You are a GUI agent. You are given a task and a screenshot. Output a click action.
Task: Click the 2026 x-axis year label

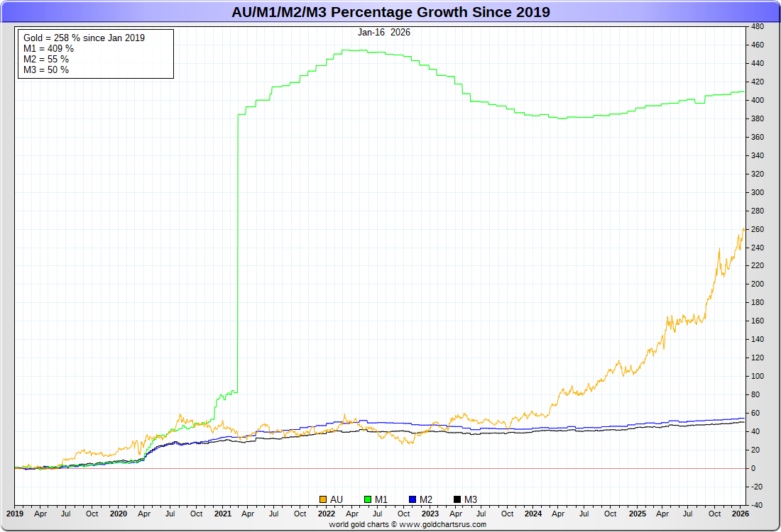(x=741, y=514)
